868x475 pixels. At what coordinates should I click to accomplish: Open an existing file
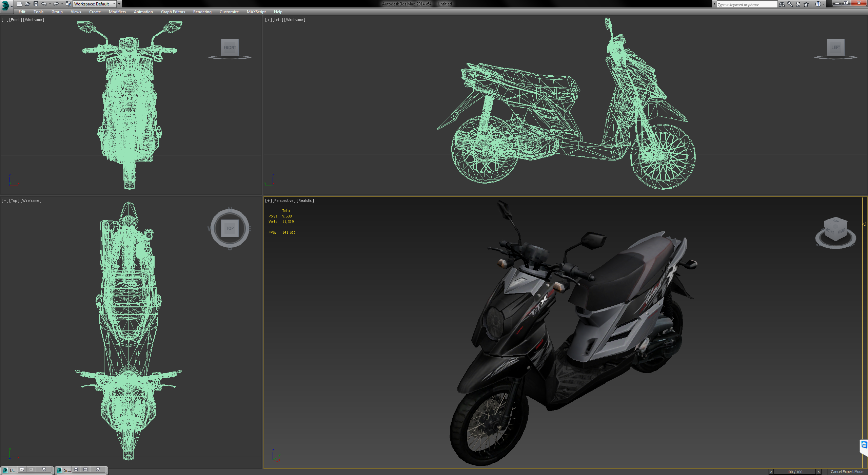(28, 4)
